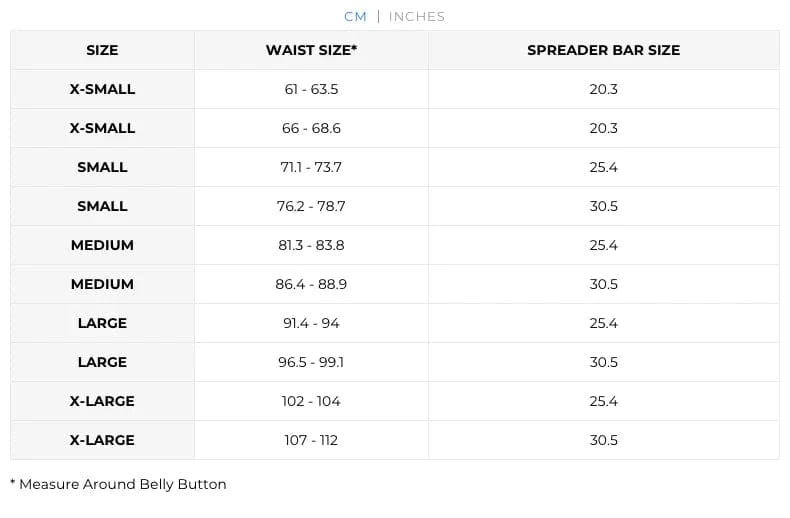
Task: Click the first MEDIUM row label
Action: pos(102,245)
